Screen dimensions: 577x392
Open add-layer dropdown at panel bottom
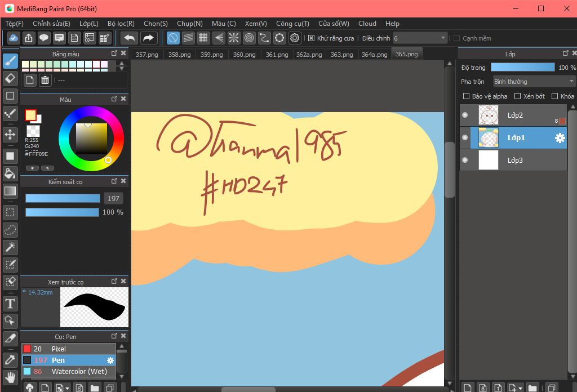click(x=516, y=387)
